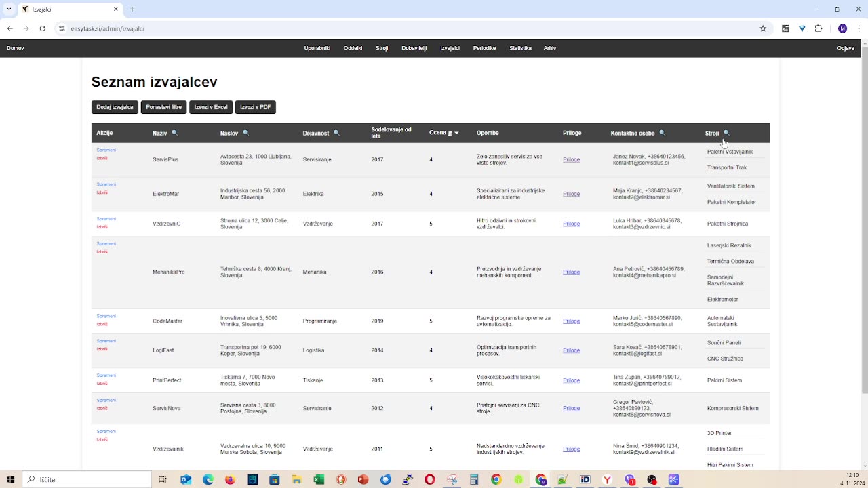The height and width of the screenshot is (488, 868).
Task: Open Task View in taskbar
Action: point(163,479)
